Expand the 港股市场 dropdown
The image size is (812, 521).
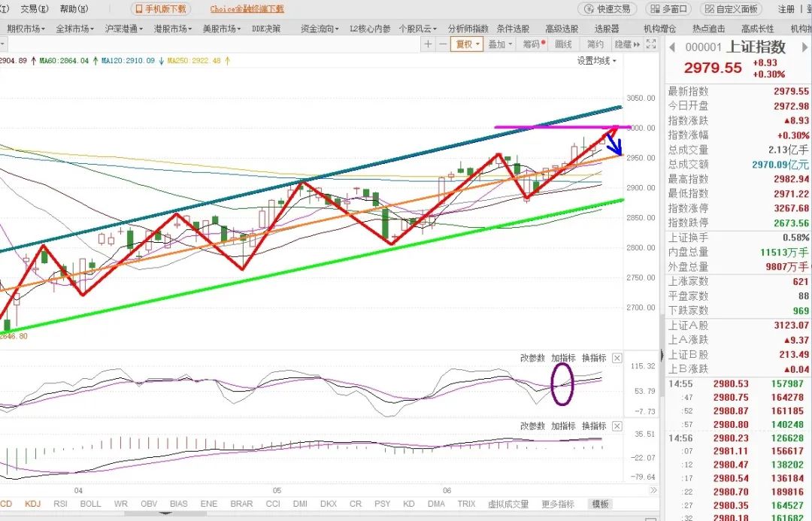pos(172,29)
